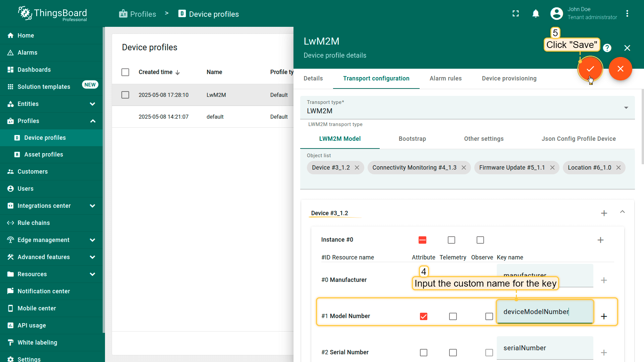Click the notifications bell icon
This screenshot has width=644, height=362.
[x=536, y=14]
